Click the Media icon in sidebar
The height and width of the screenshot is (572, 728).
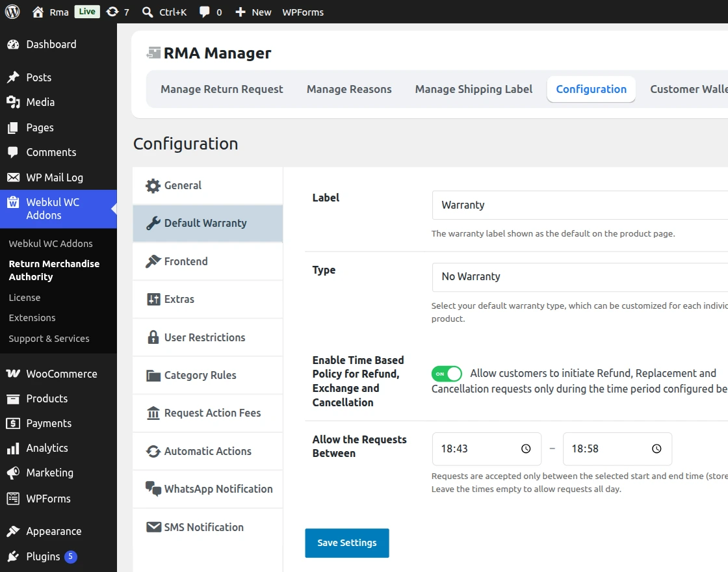pyautogui.click(x=13, y=102)
